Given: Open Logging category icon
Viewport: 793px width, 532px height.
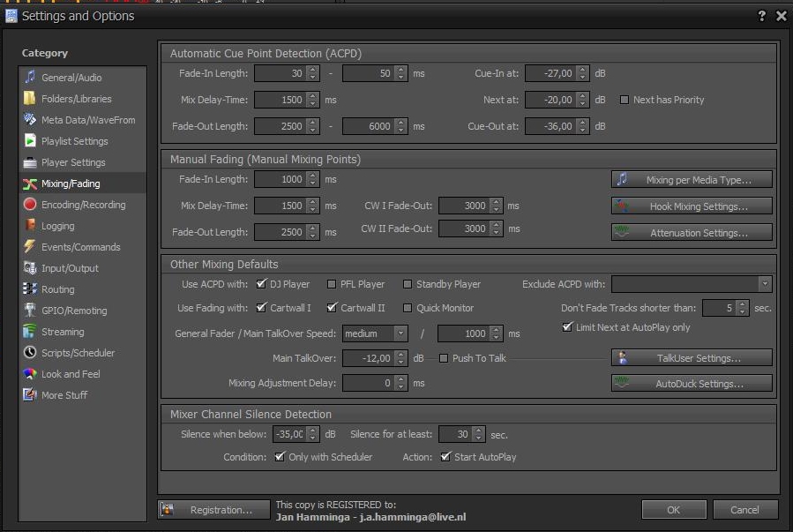Looking at the screenshot, I should coord(30,226).
